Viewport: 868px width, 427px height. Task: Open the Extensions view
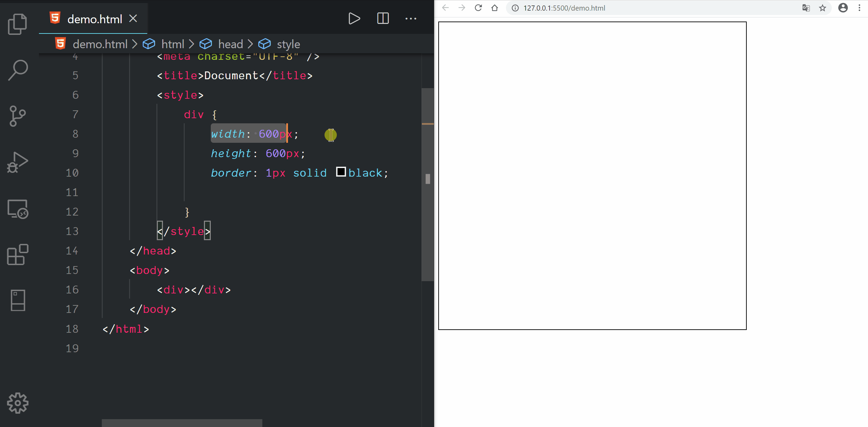(17, 254)
